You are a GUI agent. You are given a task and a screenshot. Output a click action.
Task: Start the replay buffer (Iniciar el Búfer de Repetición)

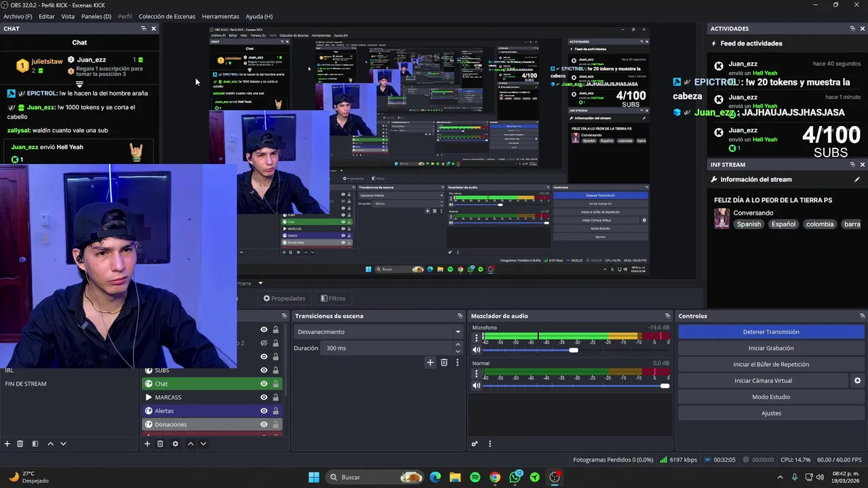[771, 365]
